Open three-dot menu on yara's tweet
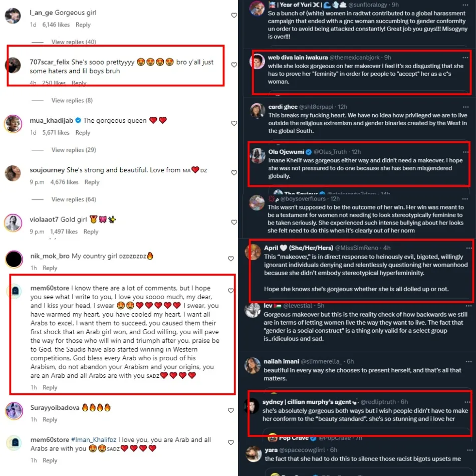This screenshot has width=476, height=476. coord(469,450)
